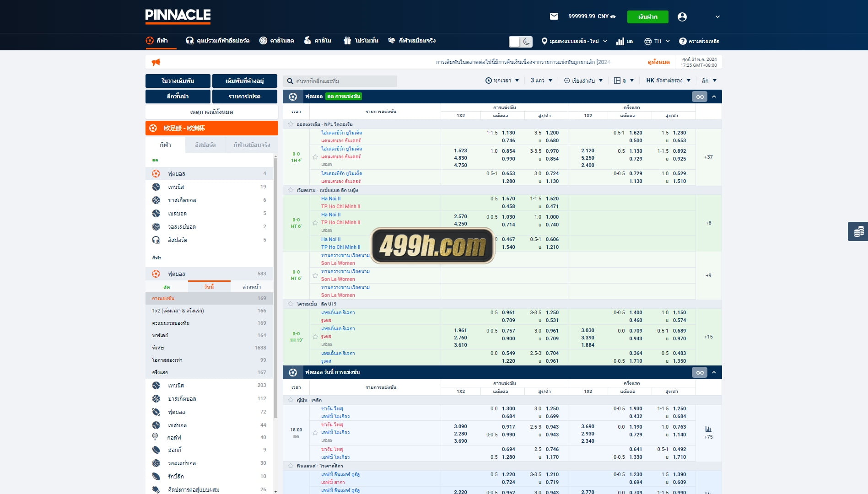The image size is (868, 494).
Task: Click the orange view-all link
Action: [x=658, y=62]
